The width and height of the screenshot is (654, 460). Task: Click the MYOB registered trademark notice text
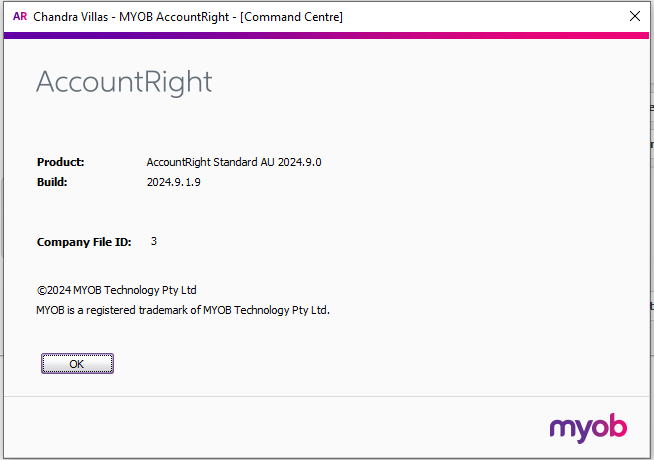pyautogui.click(x=183, y=310)
